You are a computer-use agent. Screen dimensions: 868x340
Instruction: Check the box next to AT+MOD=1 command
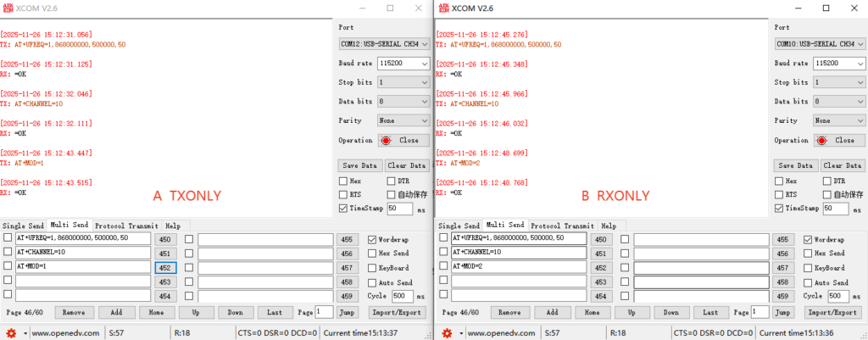(8, 267)
